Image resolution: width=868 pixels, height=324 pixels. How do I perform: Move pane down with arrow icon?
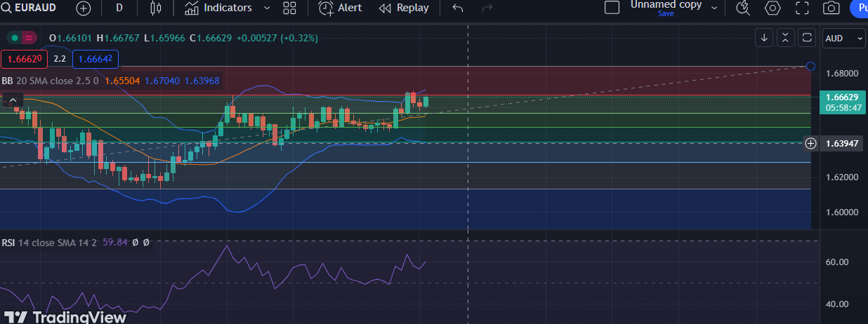[x=765, y=38]
